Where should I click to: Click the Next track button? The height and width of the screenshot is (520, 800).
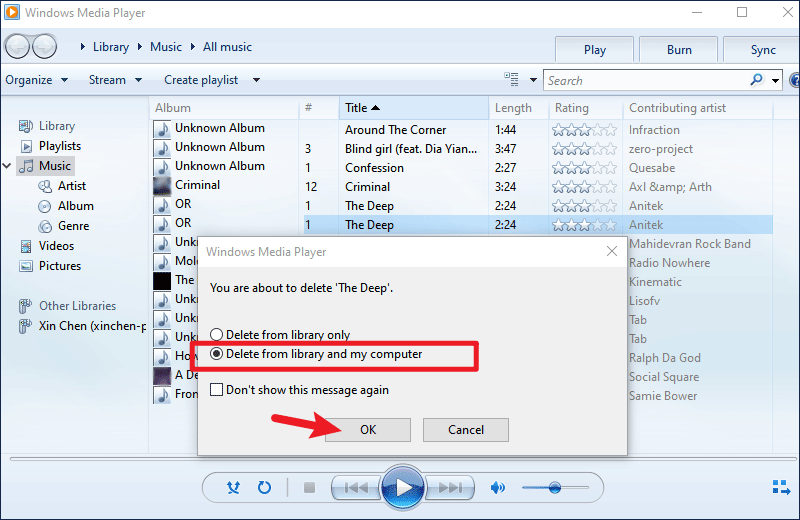pos(450,488)
